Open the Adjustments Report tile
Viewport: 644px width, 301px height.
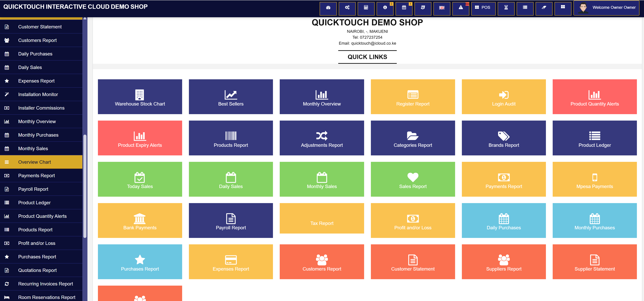(x=322, y=138)
